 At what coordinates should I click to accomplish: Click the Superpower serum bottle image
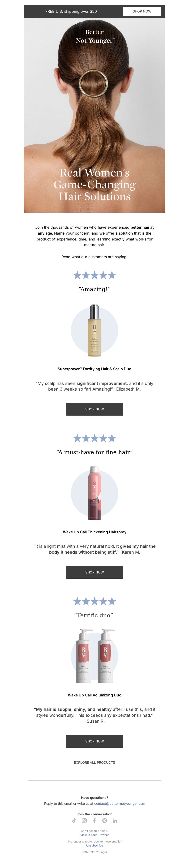94,330
